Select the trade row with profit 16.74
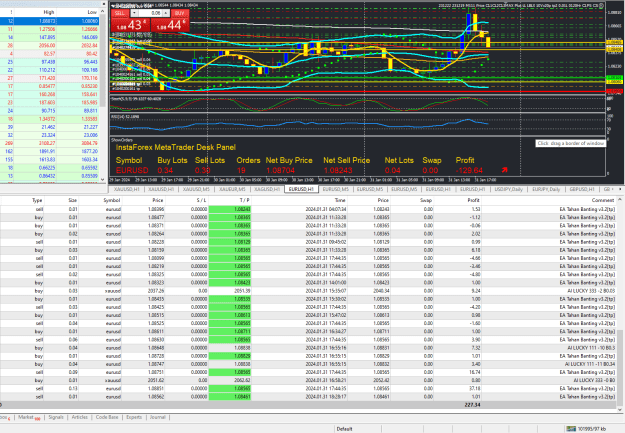Screen dimensions: 625x433 pos(308,372)
